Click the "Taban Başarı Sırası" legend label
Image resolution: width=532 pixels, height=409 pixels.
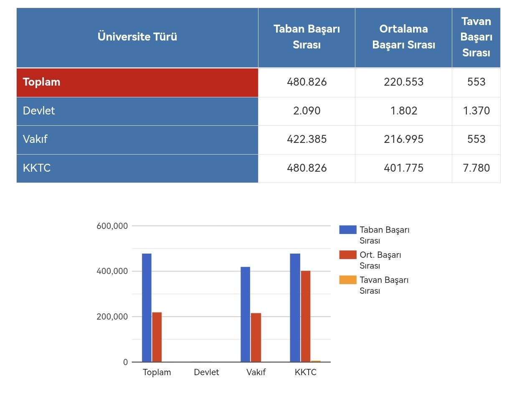click(x=385, y=235)
